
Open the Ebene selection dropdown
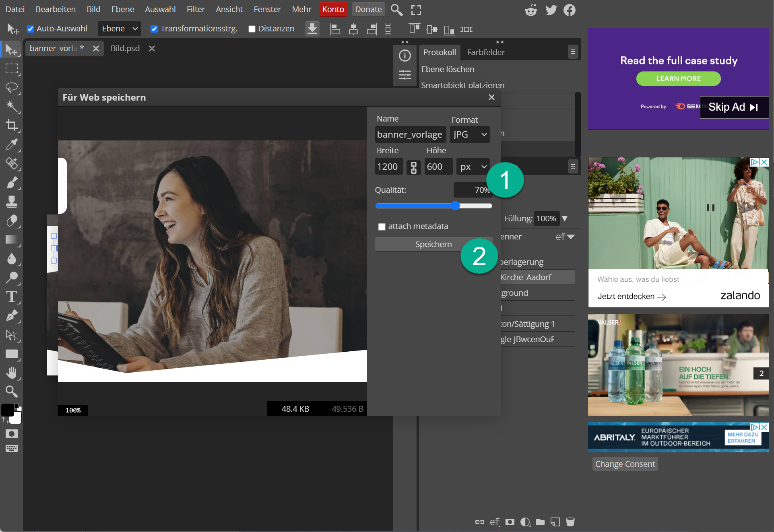click(119, 29)
